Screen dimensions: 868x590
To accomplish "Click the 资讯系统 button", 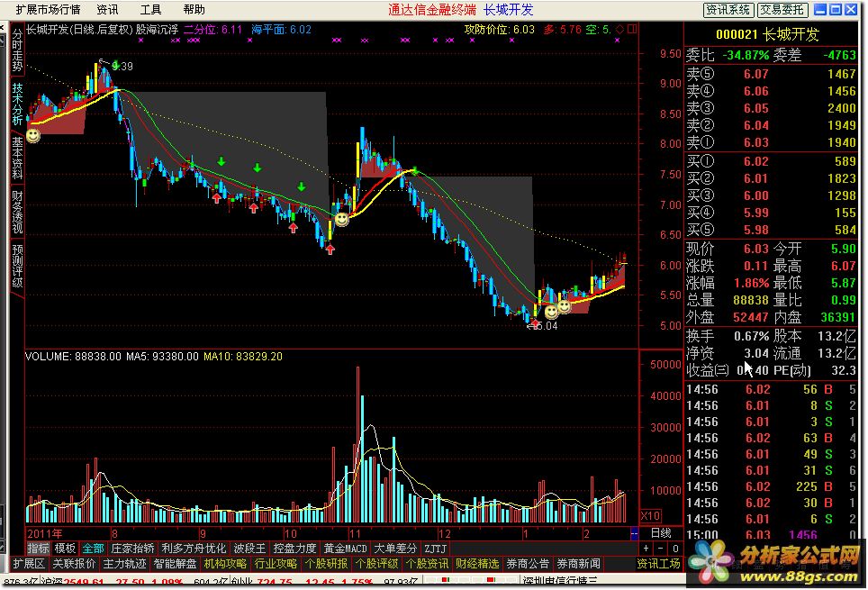I will [x=728, y=9].
